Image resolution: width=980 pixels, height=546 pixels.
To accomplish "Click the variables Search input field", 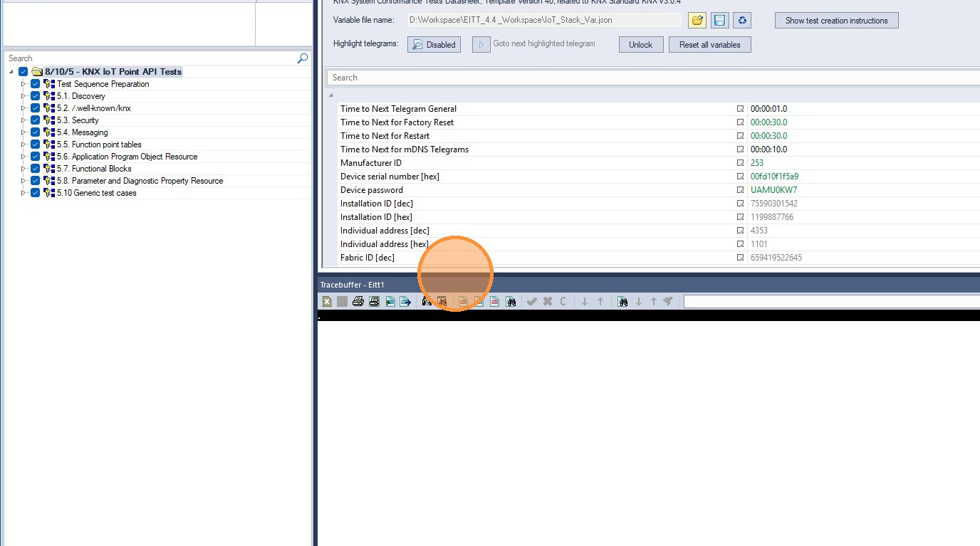I will [653, 78].
